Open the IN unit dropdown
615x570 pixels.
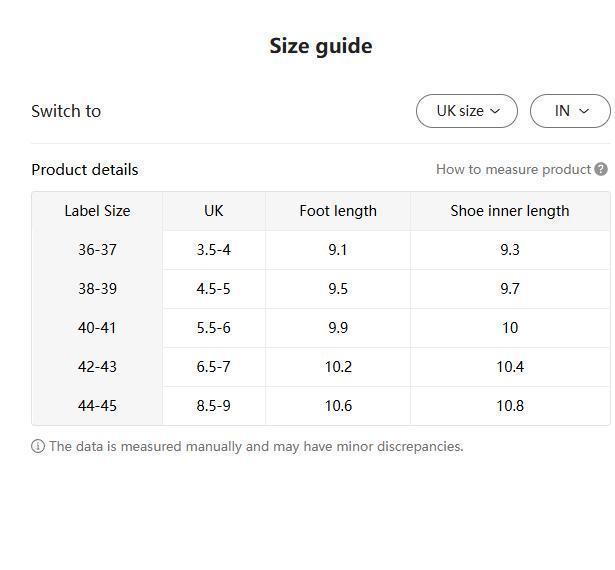click(x=570, y=111)
